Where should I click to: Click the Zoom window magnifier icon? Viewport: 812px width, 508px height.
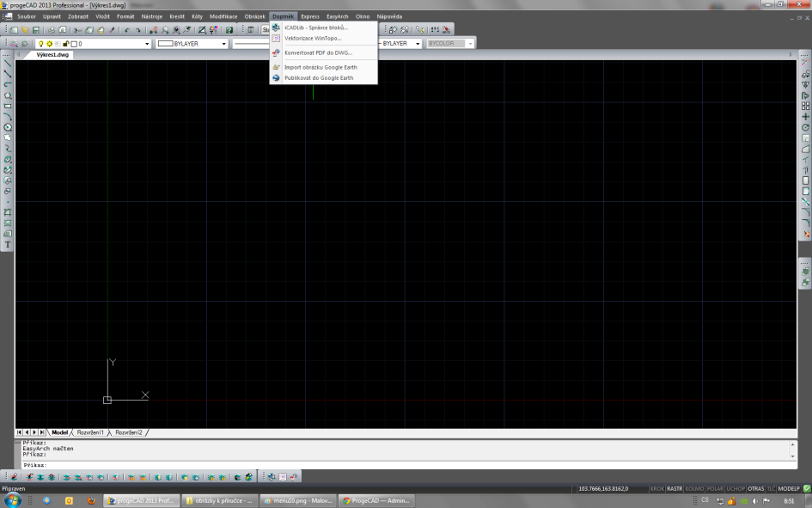click(x=165, y=30)
